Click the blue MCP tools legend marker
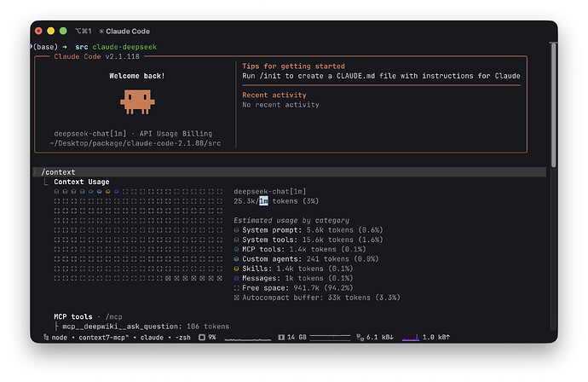The width and height of the screenshot is (588, 382). point(236,249)
